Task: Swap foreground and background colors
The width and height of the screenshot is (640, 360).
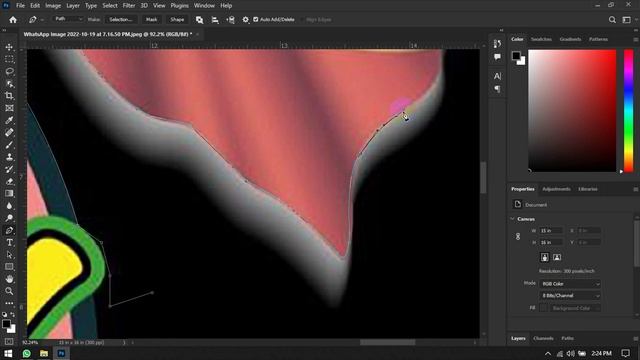Action: tap(13, 314)
